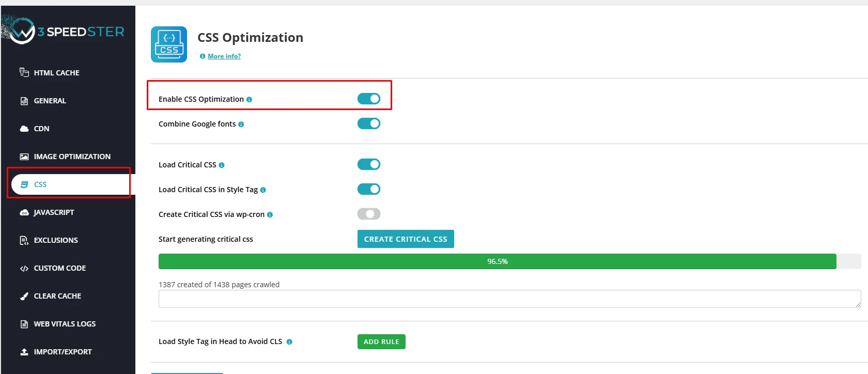Click the Custom Code brackets icon
The height and width of the screenshot is (374, 868).
click(x=24, y=268)
